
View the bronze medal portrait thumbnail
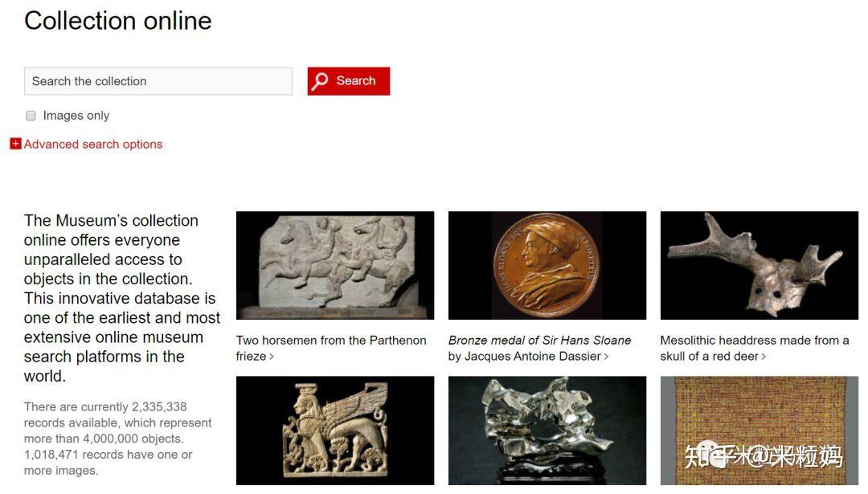point(547,266)
